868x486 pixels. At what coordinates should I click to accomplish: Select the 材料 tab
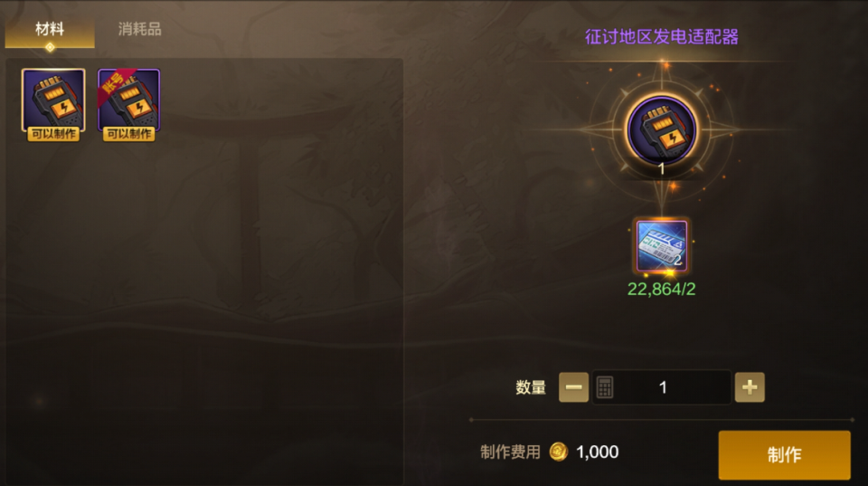click(x=50, y=31)
